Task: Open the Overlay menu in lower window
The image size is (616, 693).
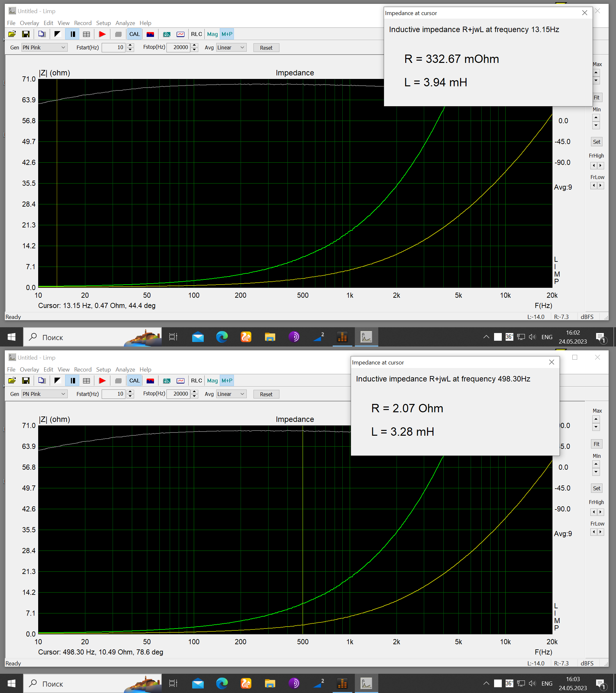Action: [29, 370]
